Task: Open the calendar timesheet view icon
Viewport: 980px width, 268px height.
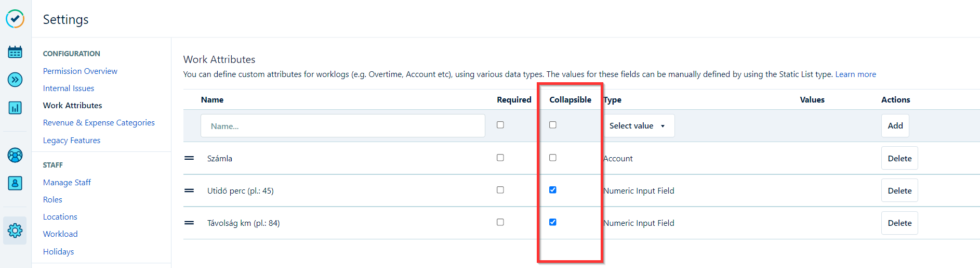Action: (15, 52)
